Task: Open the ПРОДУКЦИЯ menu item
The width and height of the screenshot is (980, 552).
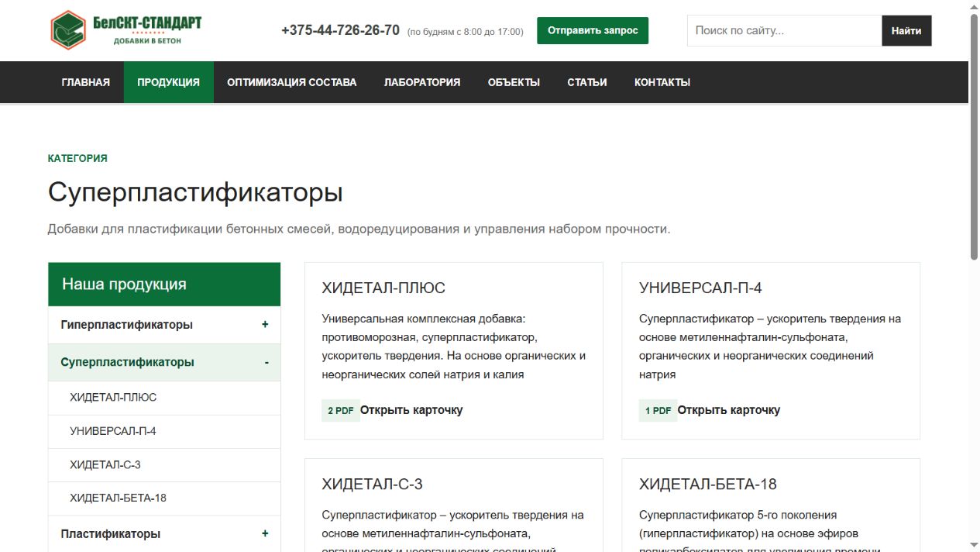Action: [x=169, y=82]
